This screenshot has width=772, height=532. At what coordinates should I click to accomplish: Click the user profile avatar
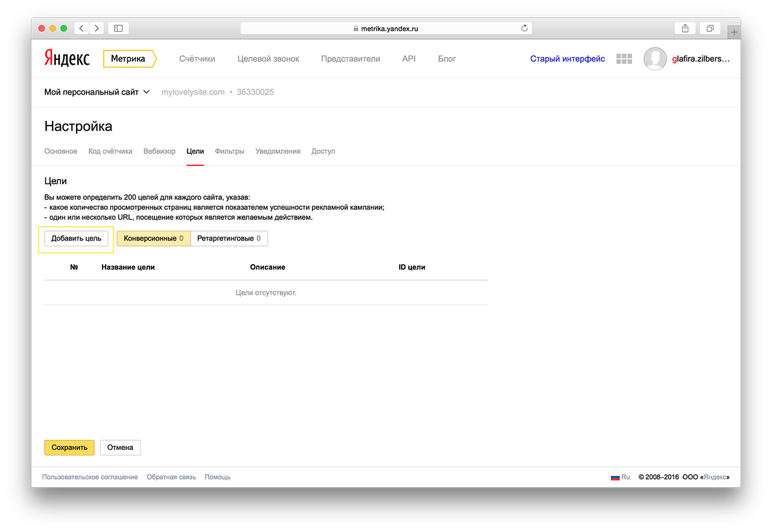pos(655,59)
